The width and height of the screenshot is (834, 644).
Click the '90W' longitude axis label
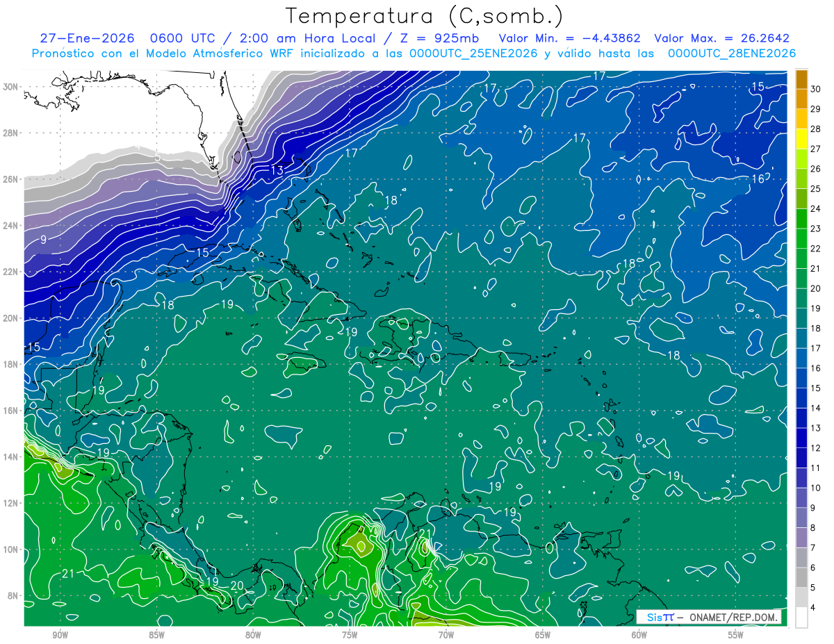(60, 635)
